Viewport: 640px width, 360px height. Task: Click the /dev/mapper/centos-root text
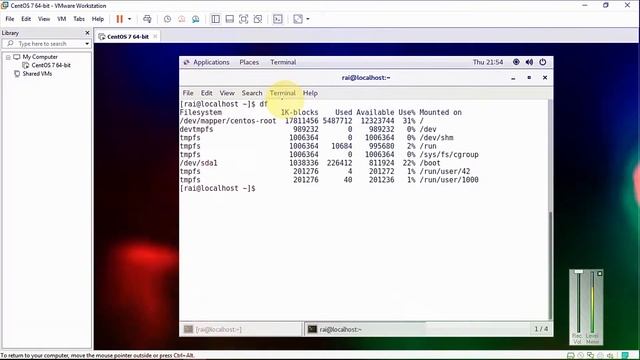click(228, 121)
